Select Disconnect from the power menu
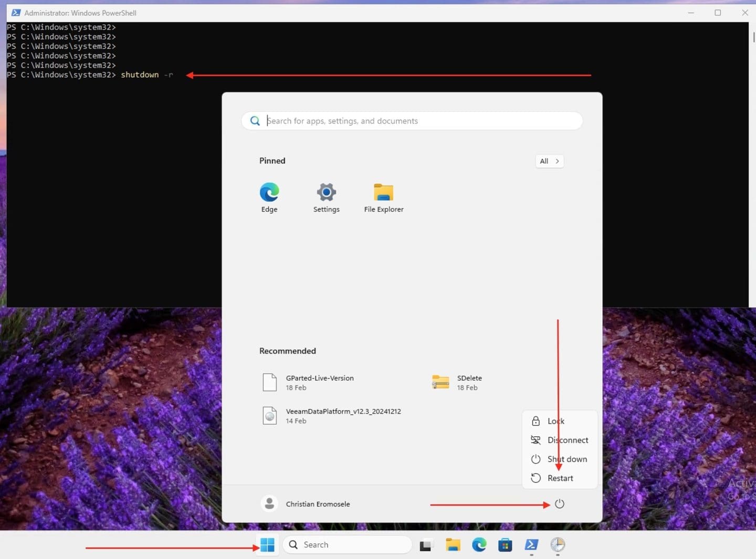Screen dimensions: 756x559 (567, 440)
